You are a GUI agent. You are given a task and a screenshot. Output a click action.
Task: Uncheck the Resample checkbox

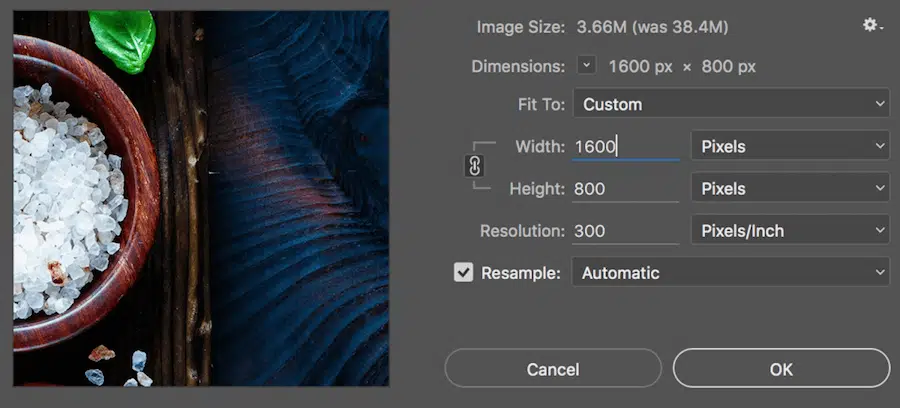pyautogui.click(x=463, y=272)
